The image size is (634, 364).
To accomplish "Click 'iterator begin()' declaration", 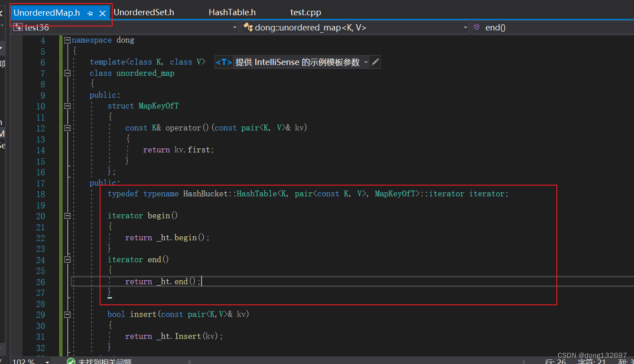I will [143, 216].
